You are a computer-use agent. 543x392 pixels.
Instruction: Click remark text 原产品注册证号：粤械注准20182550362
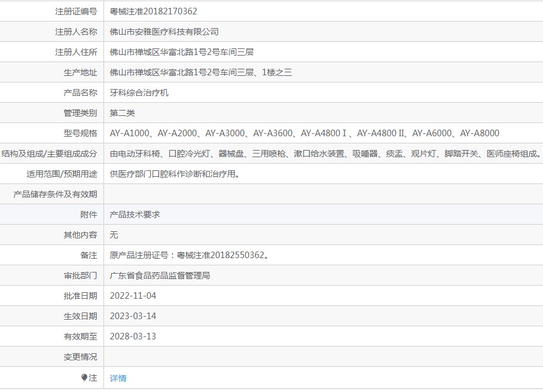click(x=190, y=255)
